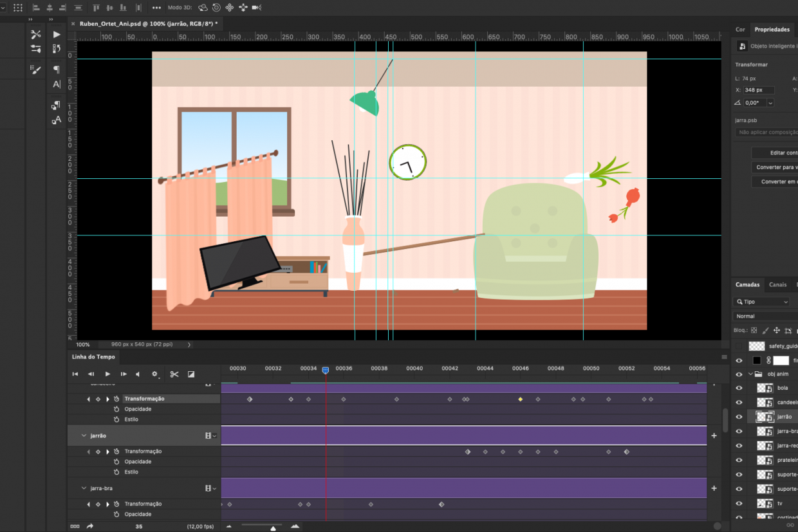
Task: Click the Converter para button
Action: [775, 167]
